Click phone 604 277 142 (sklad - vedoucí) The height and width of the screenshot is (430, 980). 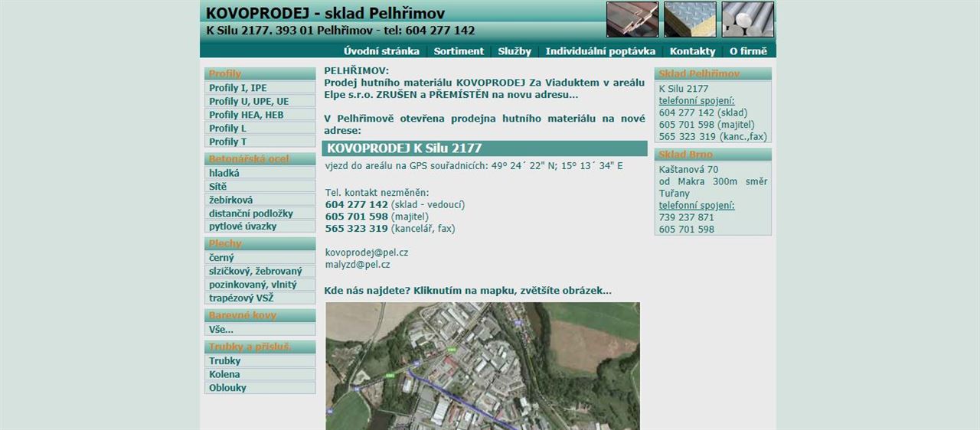(395, 204)
